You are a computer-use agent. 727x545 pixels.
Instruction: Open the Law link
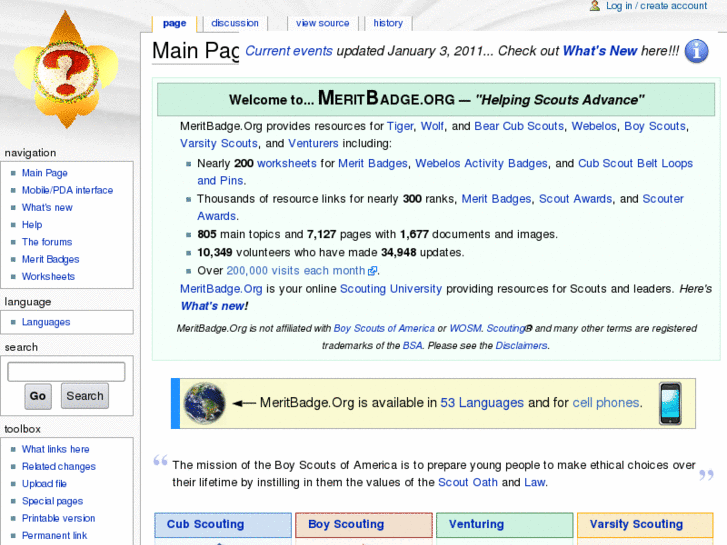tap(535, 482)
